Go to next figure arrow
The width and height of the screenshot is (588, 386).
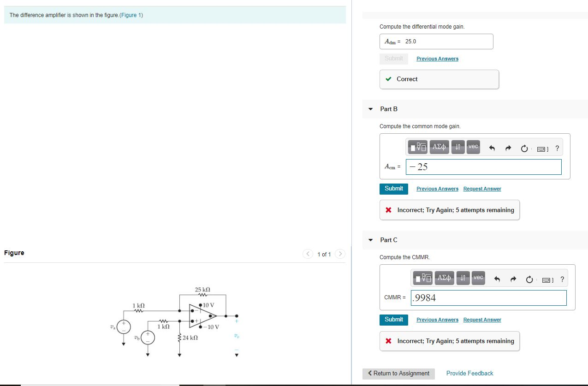[x=340, y=254]
